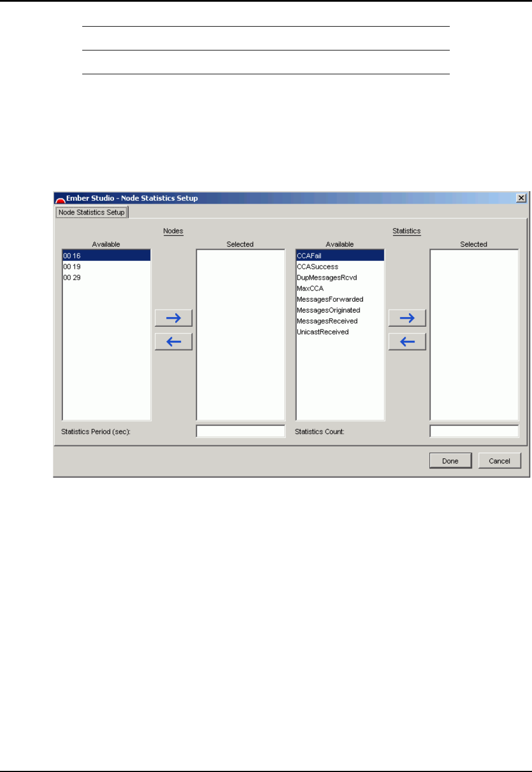
Task: Select node 00 16 in Available list
Action: tap(107, 256)
